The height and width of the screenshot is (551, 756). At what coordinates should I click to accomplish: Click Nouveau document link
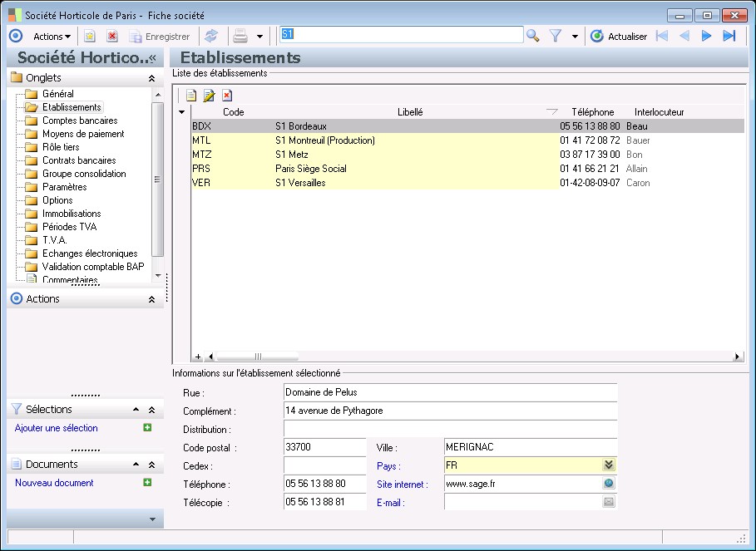pyautogui.click(x=54, y=483)
